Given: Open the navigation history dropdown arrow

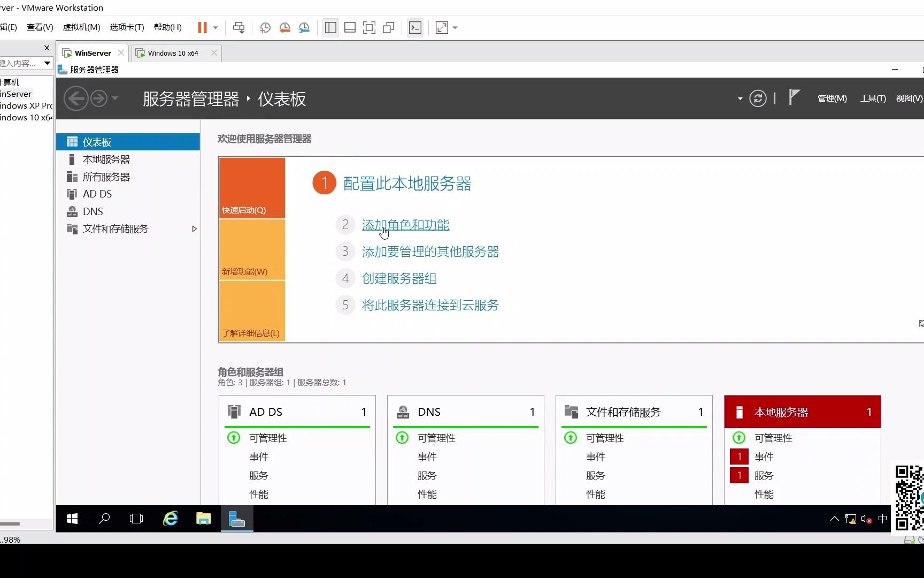Looking at the screenshot, I should (x=114, y=98).
